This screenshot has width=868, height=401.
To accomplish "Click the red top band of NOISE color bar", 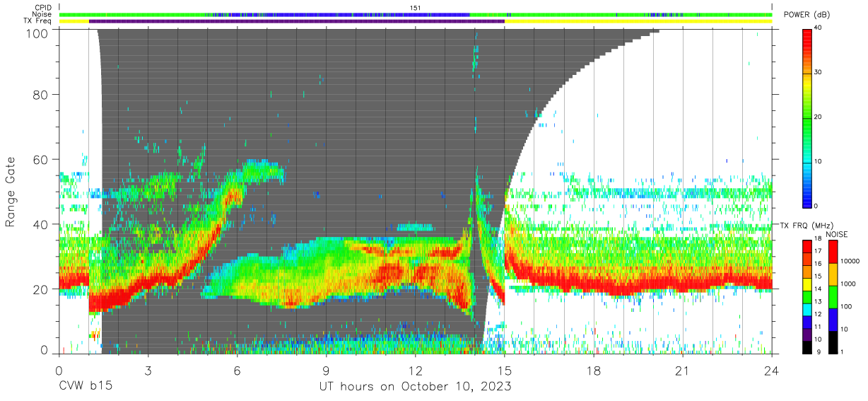I will [x=833, y=252].
